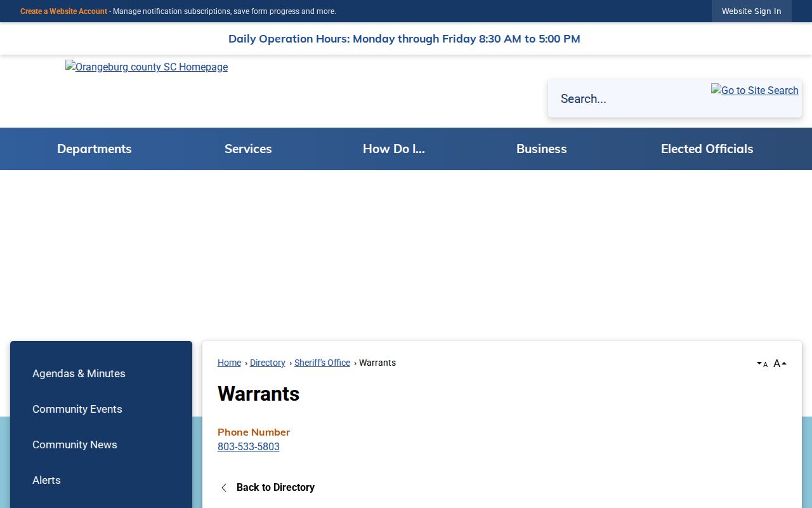This screenshot has height=508, width=812.
Task: Decrease the page font size
Action: coord(762,364)
